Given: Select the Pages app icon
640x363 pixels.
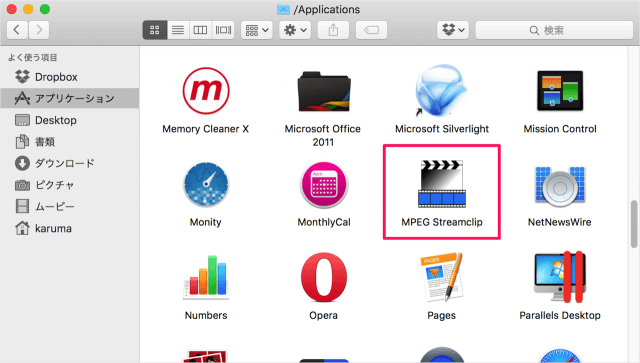Looking at the screenshot, I should click(x=442, y=277).
